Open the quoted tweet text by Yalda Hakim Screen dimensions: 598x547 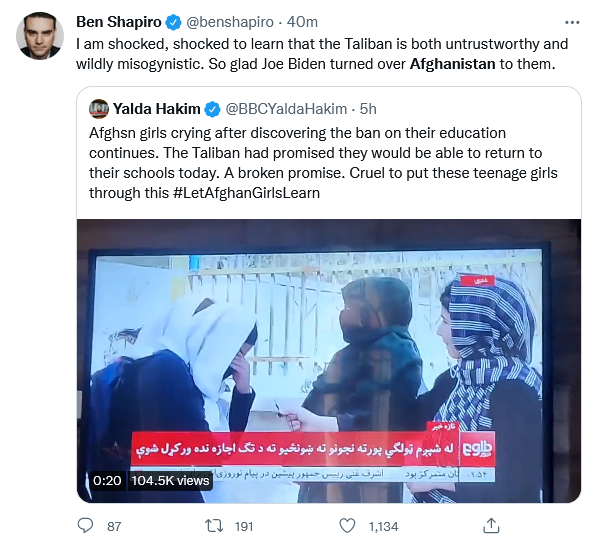(x=323, y=163)
